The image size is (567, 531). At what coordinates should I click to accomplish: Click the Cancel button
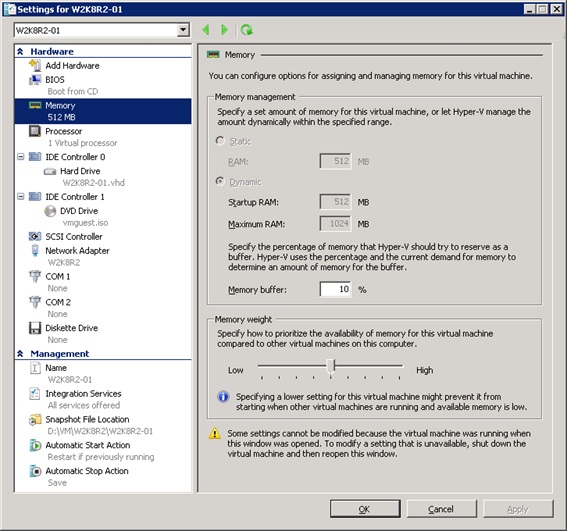[442, 509]
